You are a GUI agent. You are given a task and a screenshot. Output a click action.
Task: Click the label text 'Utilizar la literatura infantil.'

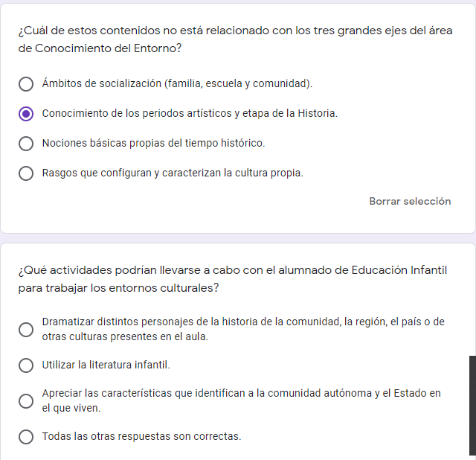pos(106,365)
